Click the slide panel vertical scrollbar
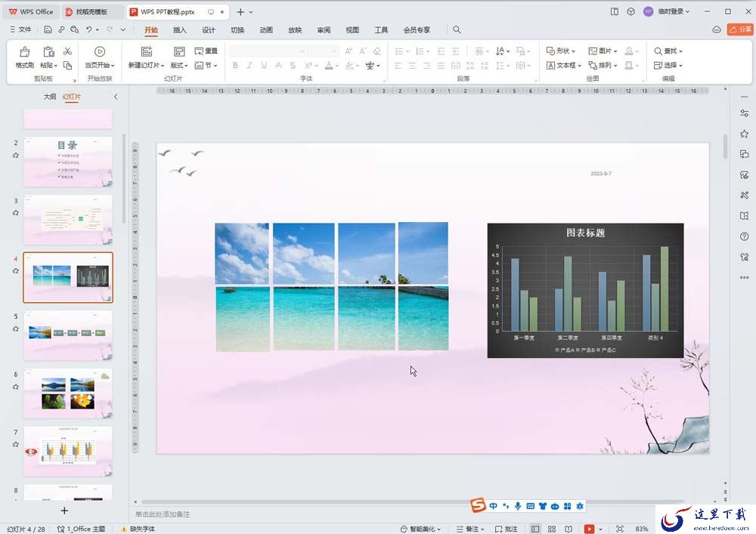The image size is (756, 534). (x=124, y=179)
